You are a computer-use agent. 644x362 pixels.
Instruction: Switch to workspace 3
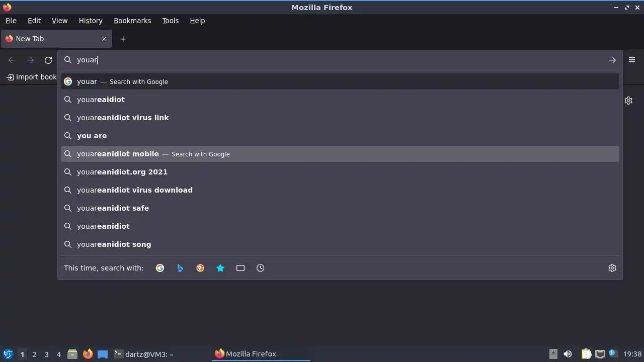click(46, 354)
